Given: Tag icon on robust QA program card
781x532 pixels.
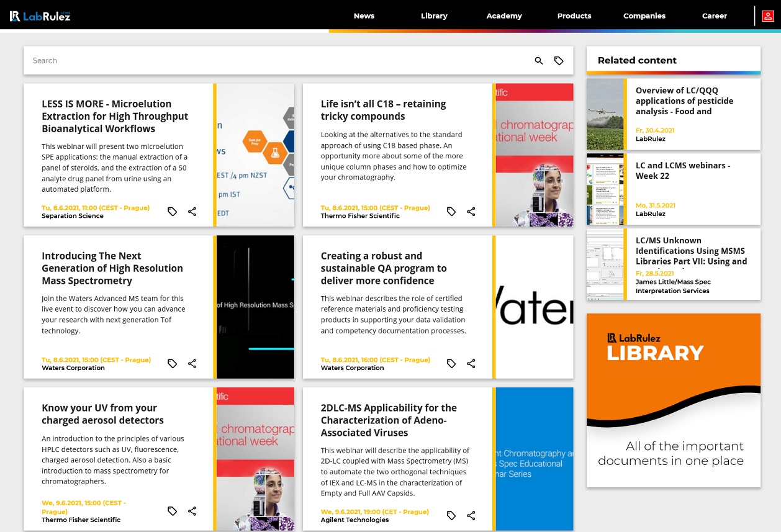Looking at the screenshot, I should pos(451,364).
